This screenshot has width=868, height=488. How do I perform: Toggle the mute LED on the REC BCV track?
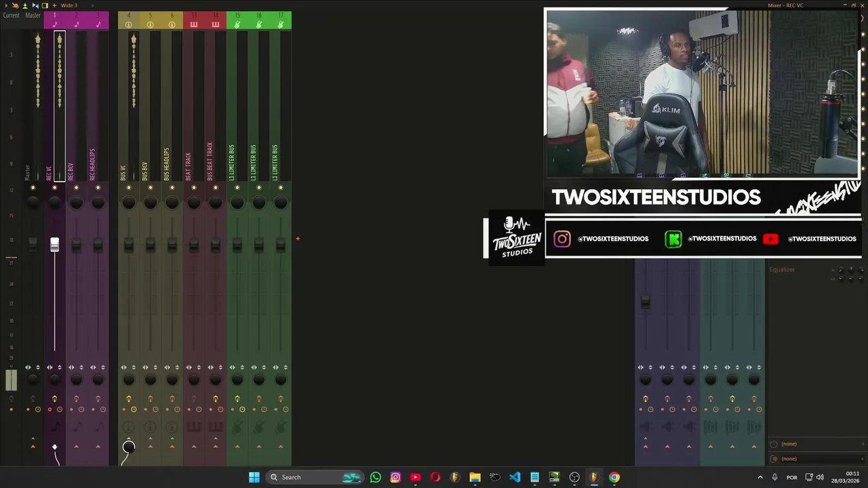coord(76,188)
